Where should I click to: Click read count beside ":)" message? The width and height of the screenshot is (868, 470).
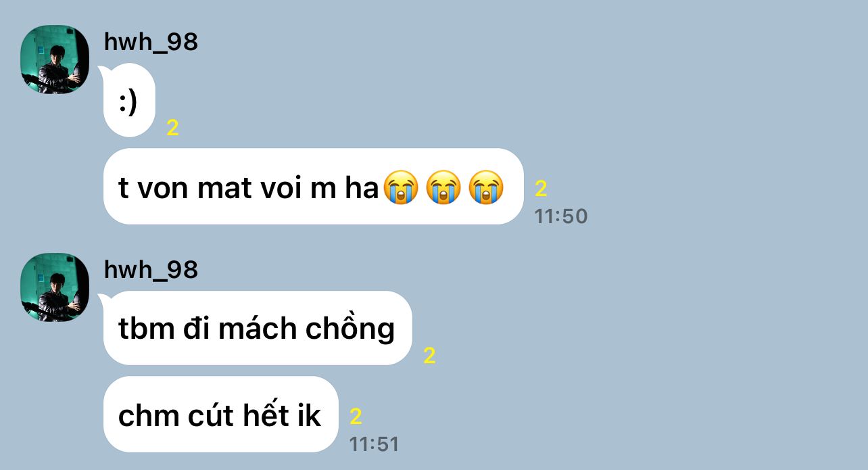tap(172, 128)
